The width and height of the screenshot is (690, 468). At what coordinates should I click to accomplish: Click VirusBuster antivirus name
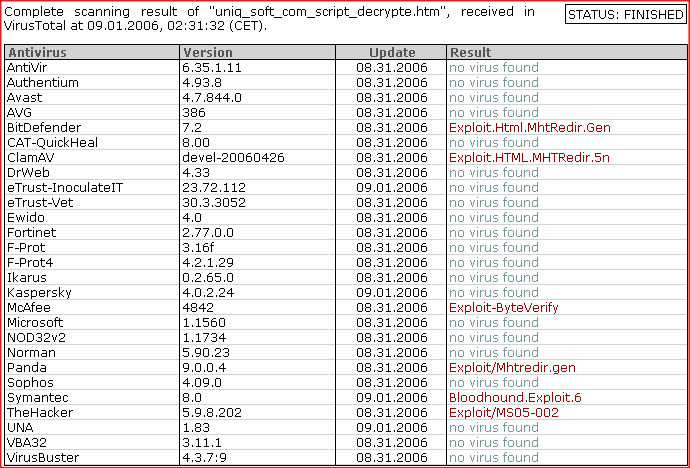point(43,457)
